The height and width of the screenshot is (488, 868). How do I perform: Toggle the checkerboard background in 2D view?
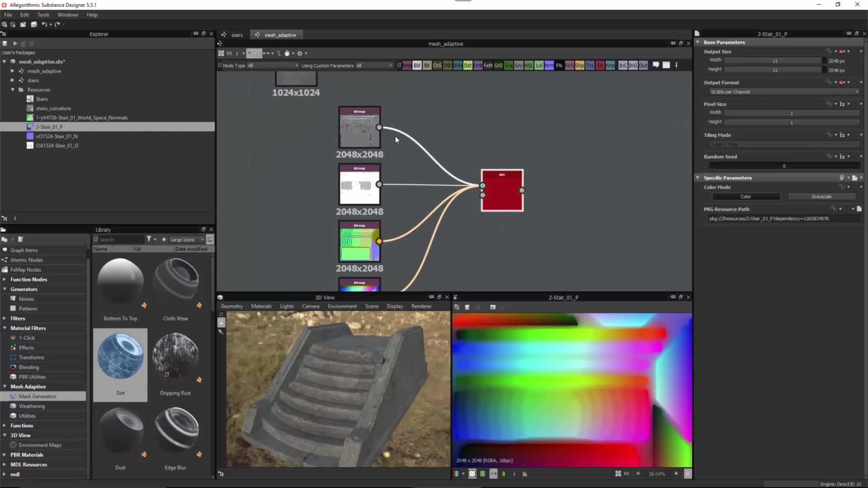click(x=472, y=474)
